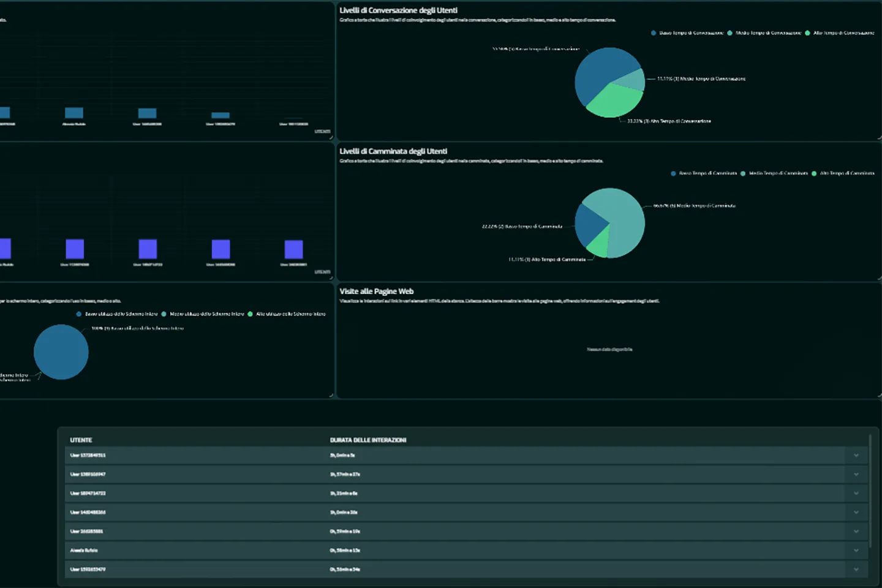Expand the User 1372848511 row chevron

pyautogui.click(x=856, y=455)
